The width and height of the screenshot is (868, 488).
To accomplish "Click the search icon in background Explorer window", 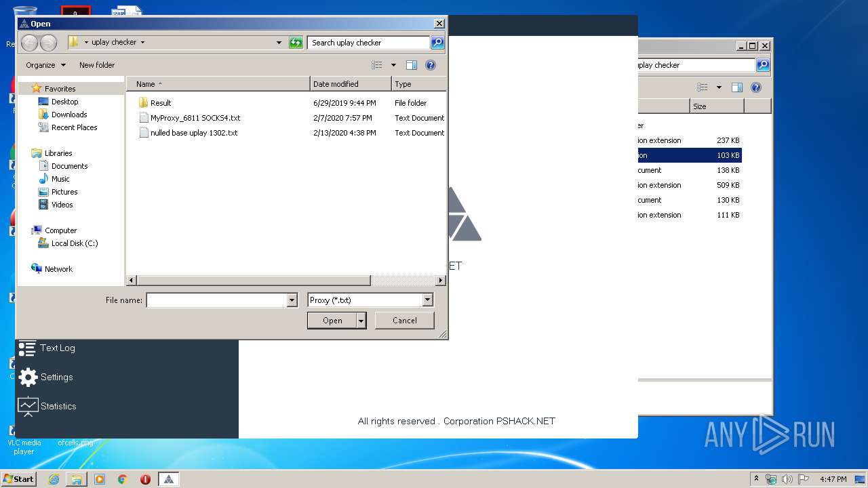I will pos(763,65).
